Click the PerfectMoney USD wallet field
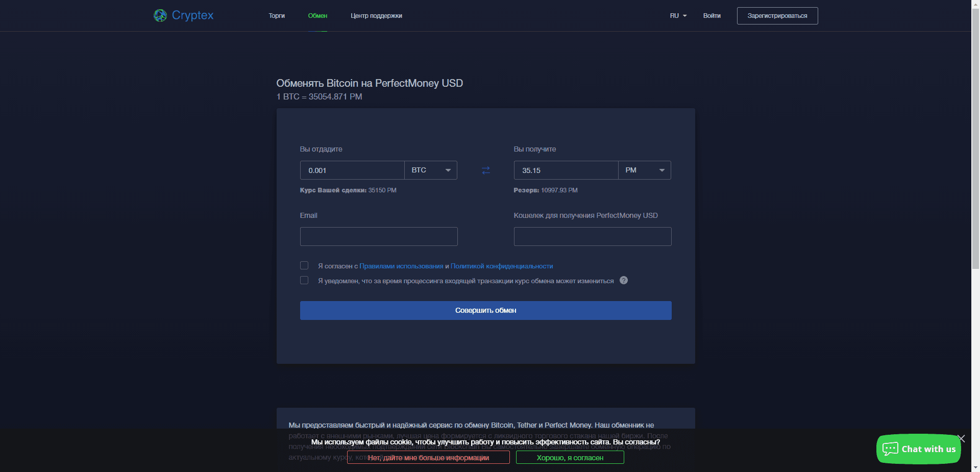The height and width of the screenshot is (472, 980). pos(592,236)
